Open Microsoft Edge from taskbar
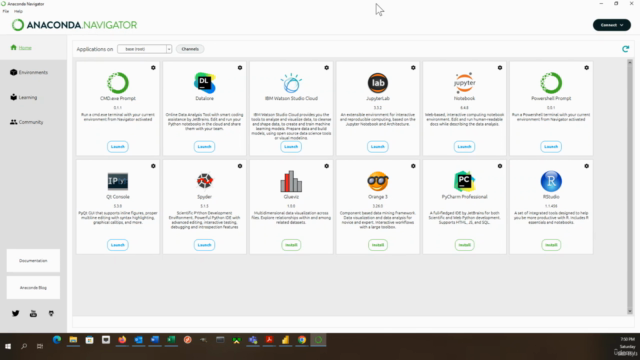The width and height of the screenshot is (640, 360). point(57,340)
